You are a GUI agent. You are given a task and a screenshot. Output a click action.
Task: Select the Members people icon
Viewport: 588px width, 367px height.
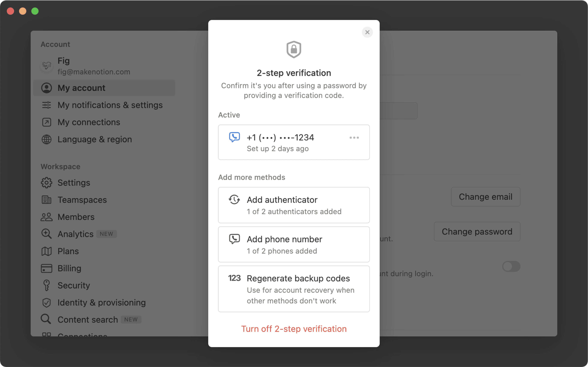pos(46,217)
